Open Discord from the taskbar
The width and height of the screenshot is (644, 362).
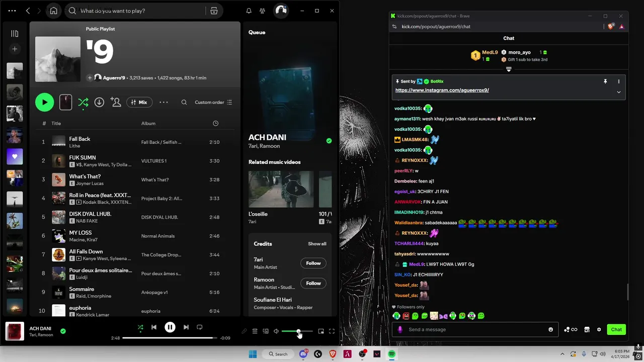pos(303,354)
